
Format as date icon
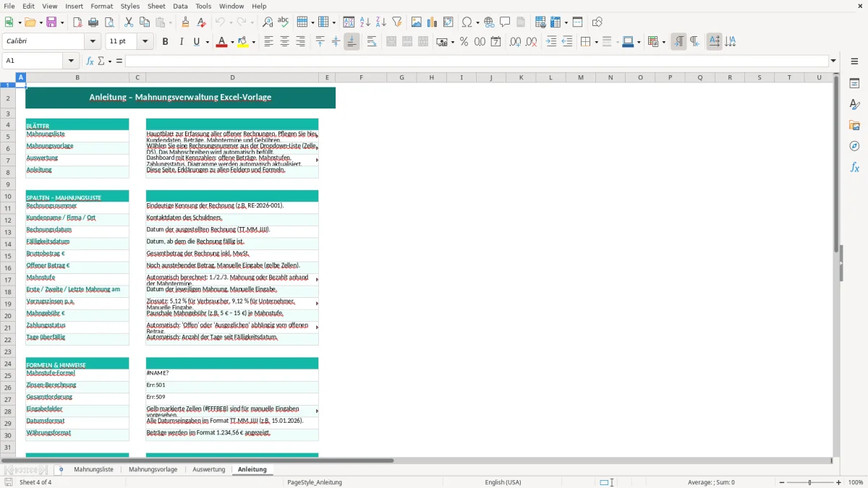pyautogui.click(x=495, y=42)
